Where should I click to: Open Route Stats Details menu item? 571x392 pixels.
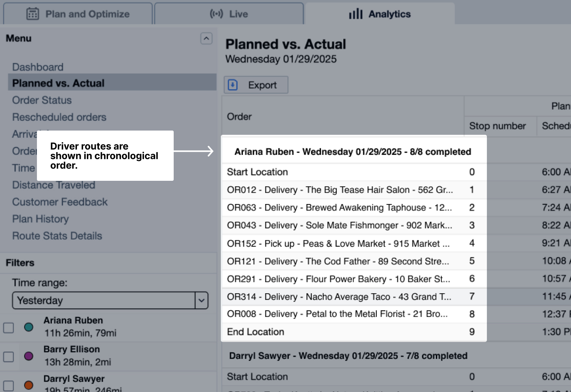click(x=57, y=236)
